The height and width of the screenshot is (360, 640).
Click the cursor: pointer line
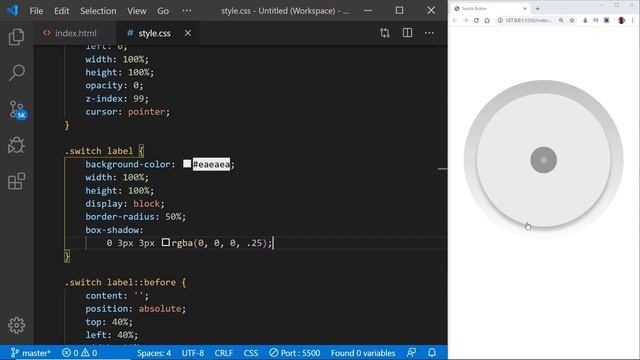(127, 112)
